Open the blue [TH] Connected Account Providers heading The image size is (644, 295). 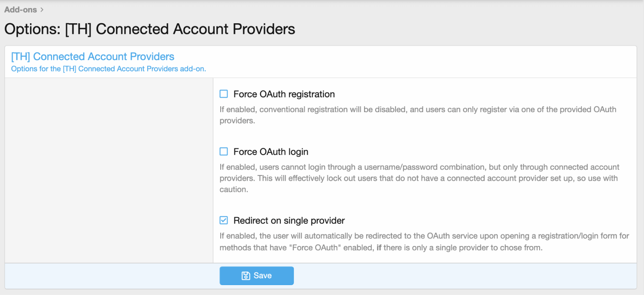pos(93,57)
